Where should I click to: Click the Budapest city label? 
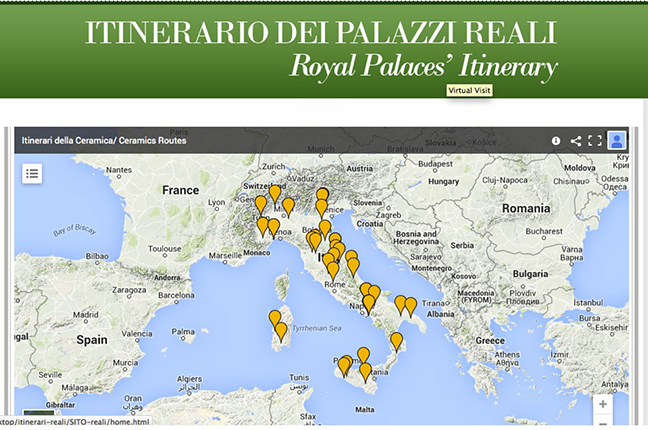click(436, 164)
